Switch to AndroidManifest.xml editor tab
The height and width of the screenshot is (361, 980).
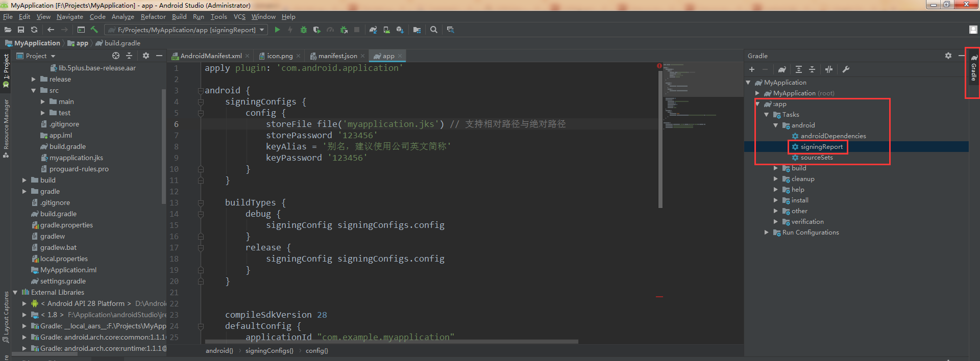tap(211, 56)
